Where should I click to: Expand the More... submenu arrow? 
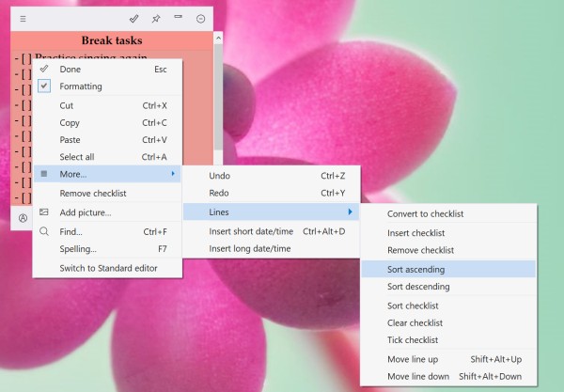coord(172,174)
